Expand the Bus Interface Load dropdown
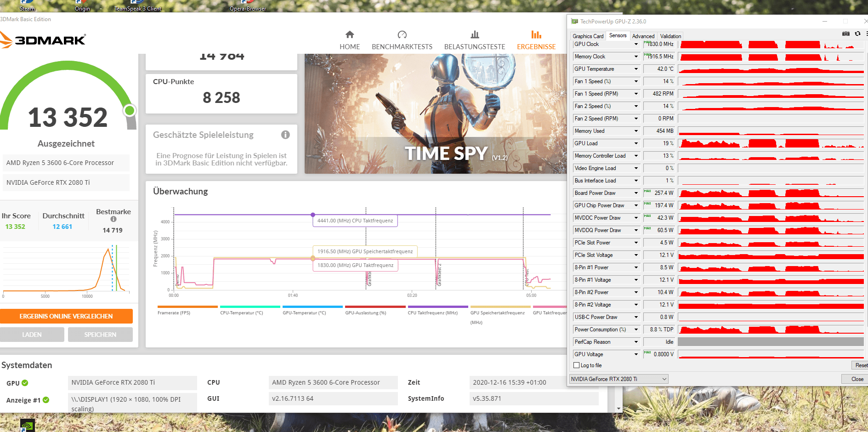The width and height of the screenshot is (868, 432). (636, 181)
